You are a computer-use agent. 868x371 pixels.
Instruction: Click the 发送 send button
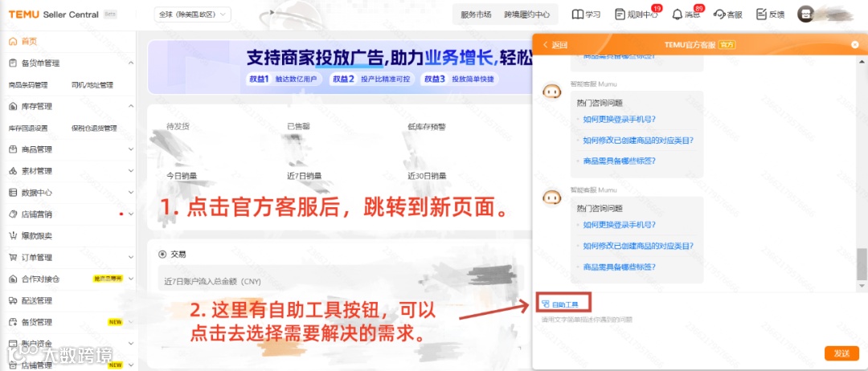(x=841, y=353)
